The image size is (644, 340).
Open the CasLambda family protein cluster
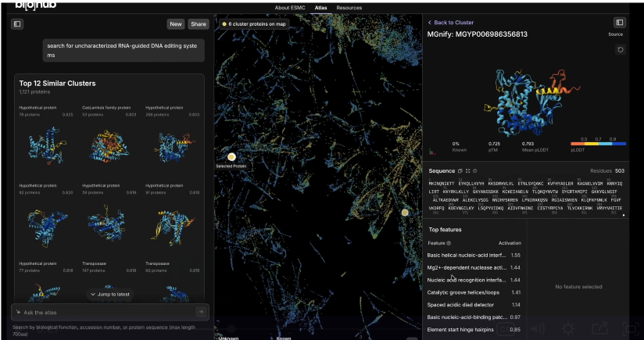pyautogui.click(x=109, y=135)
